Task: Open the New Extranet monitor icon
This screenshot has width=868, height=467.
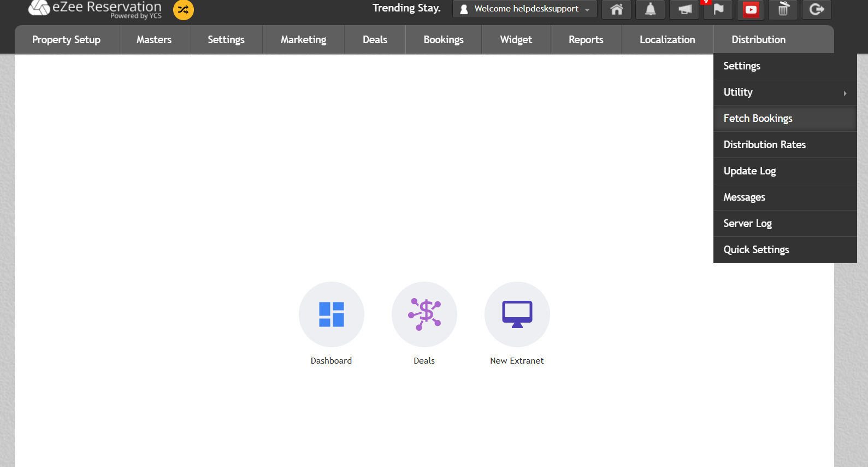Action: coord(517,314)
